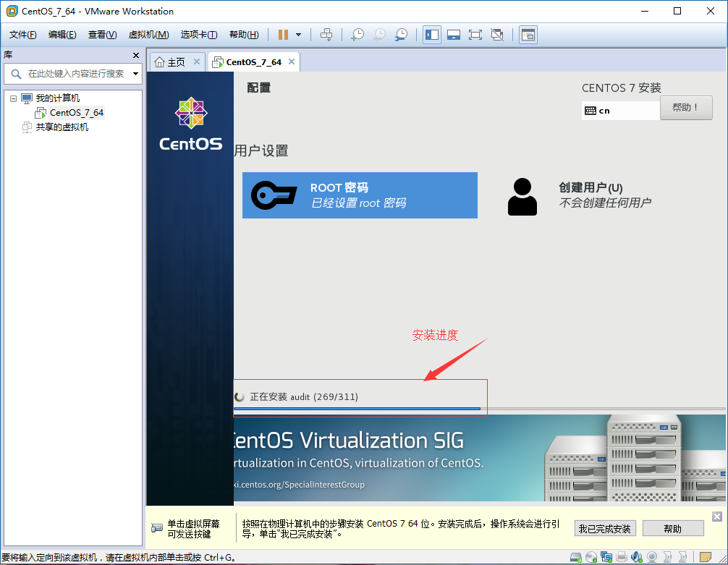Open the 虚拟机(M) menu

148,35
